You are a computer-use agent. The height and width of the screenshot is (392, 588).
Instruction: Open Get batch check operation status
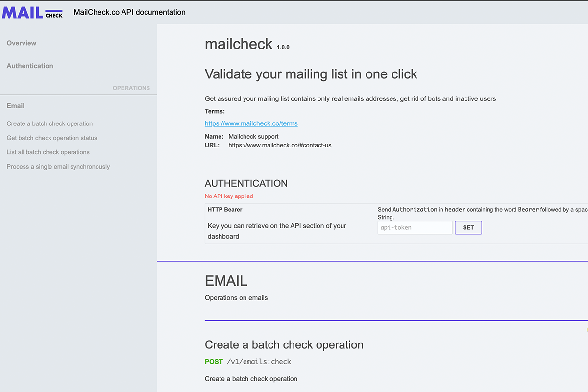(52, 138)
